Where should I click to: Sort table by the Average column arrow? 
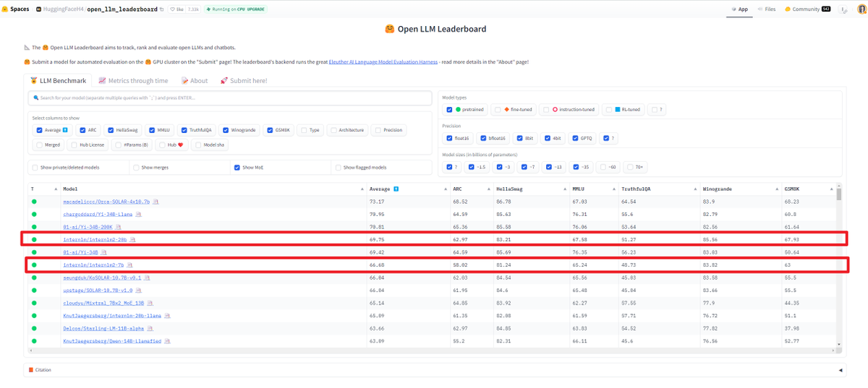(x=446, y=189)
